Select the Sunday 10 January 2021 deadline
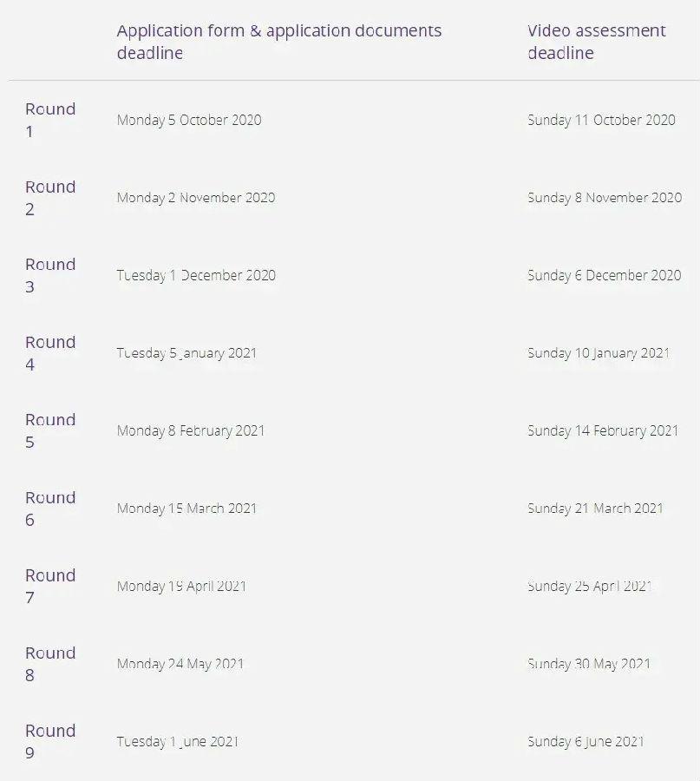 (x=599, y=353)
